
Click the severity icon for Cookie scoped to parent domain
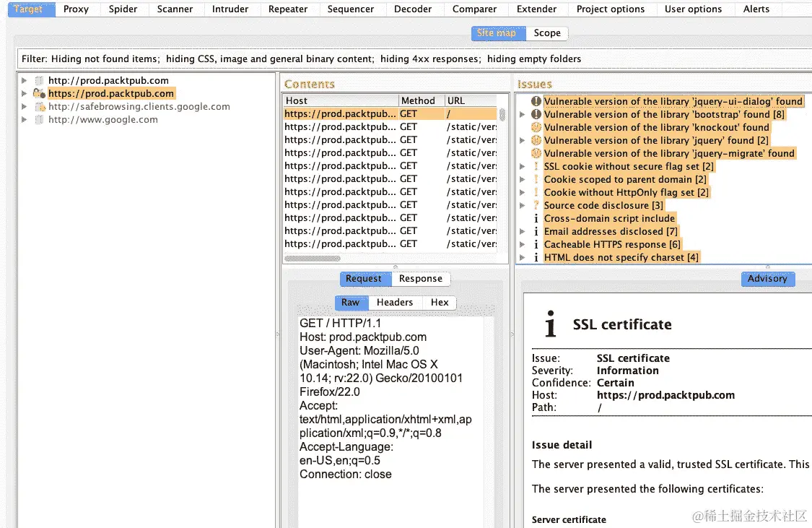[x=536, y=179]
